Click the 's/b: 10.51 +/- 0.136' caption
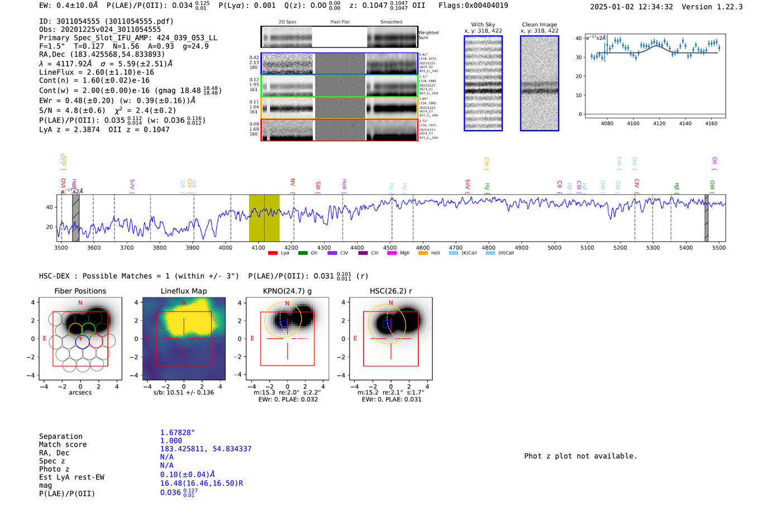This screenshot has width=782, height=532. pyautogui.click(x=184, y=392)
